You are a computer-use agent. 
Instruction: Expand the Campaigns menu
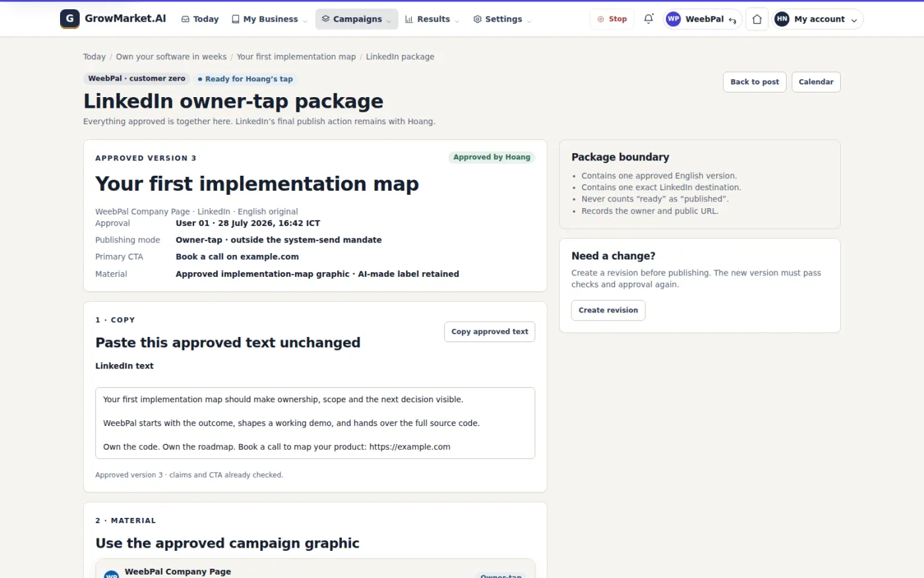(356, 19)
